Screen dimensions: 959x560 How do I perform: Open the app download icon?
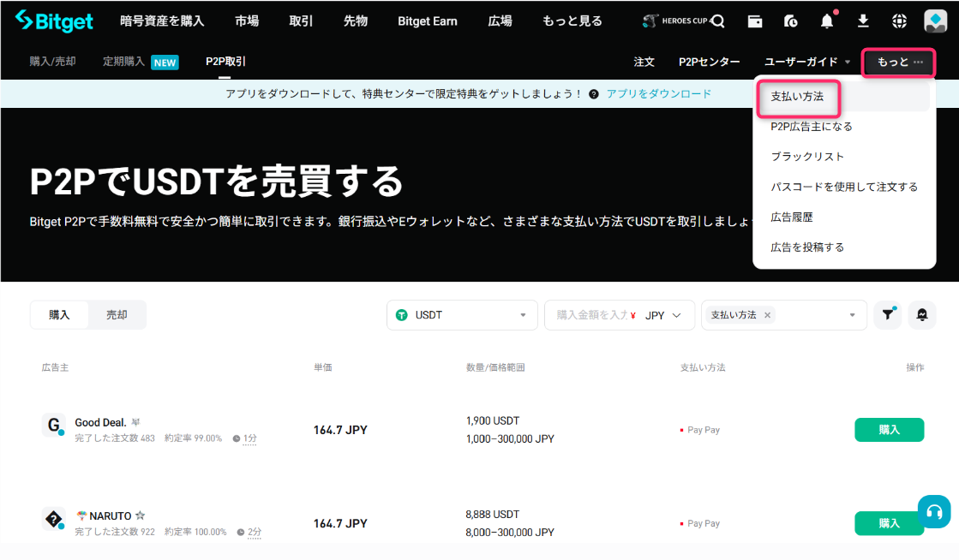coord(862,21)
